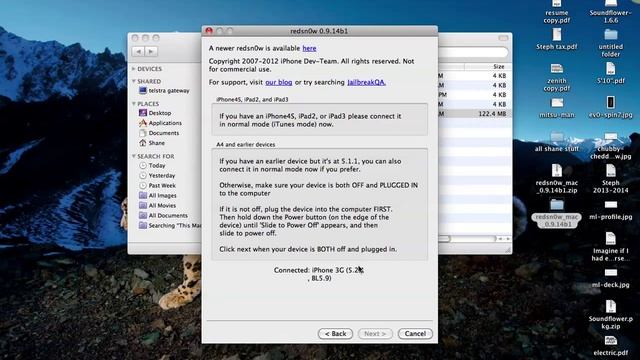640x360 pixels.
Task: Select the 5'10".pdf desktop file
Action: [x=611, y=73]
